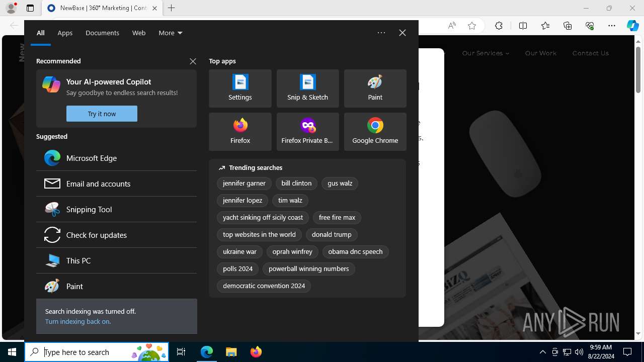The height and width of the screenshot is (362, 644).
Task: Open Edge tab actions menu icon
Action: coord(30,8)
